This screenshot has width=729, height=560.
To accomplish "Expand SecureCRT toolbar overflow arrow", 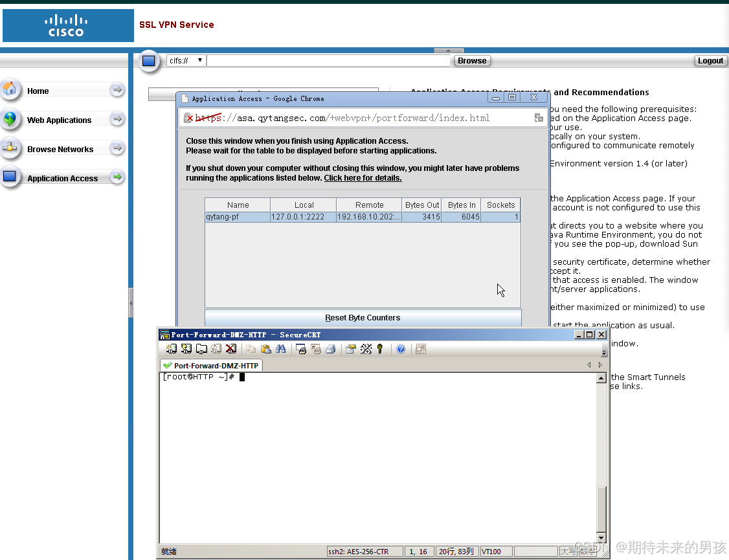I will tap(605, 353).
